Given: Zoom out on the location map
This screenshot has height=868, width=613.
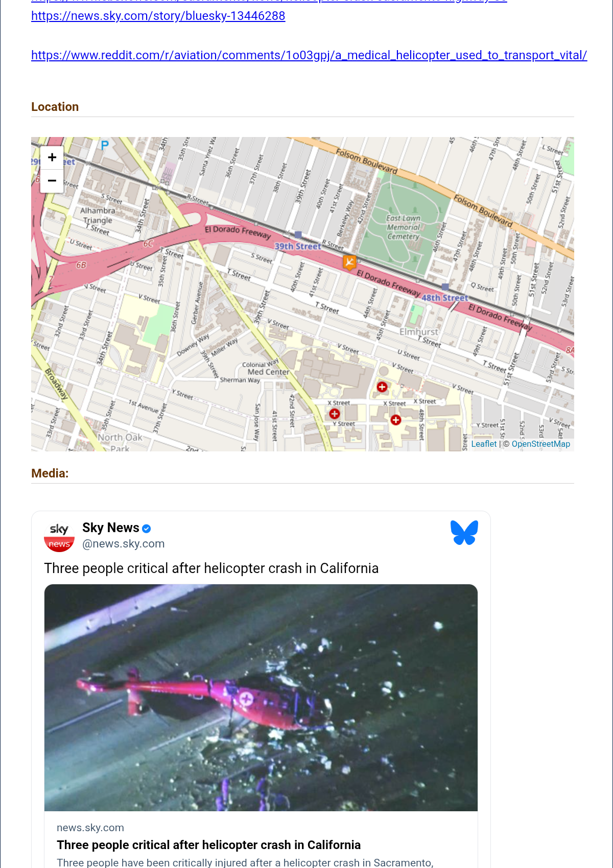Looking at the screenshot, I should coord(52,181).
